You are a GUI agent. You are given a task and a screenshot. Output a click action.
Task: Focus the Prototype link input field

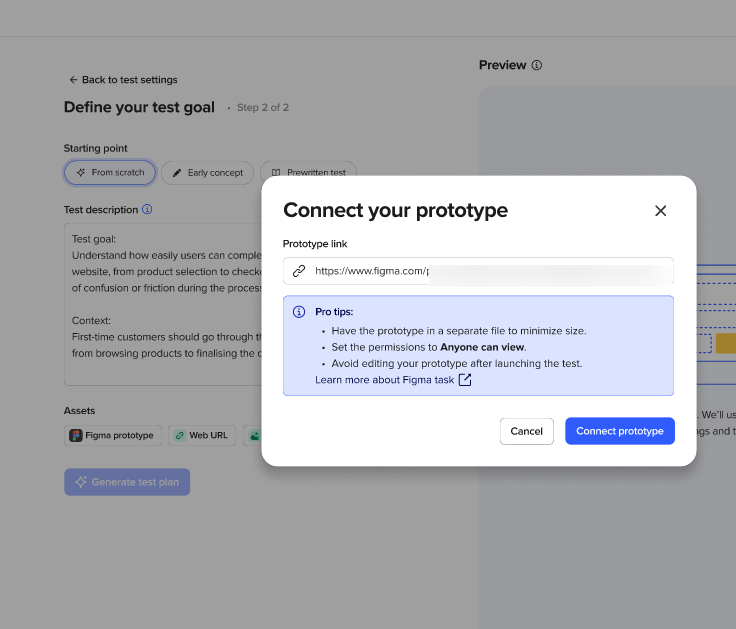coord(490,271)
